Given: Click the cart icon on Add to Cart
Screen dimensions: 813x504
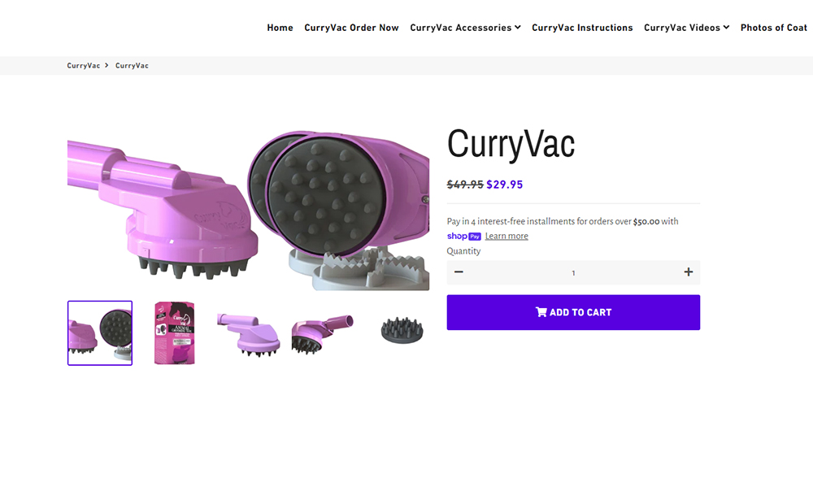Looking at the screenshot, I should click(541, 312).
